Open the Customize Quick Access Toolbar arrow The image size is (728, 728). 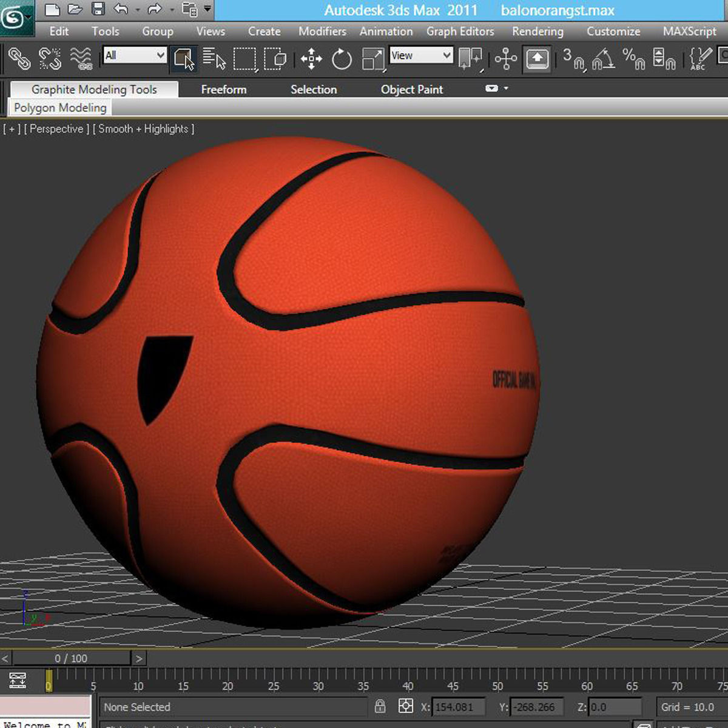coord(207,9)
